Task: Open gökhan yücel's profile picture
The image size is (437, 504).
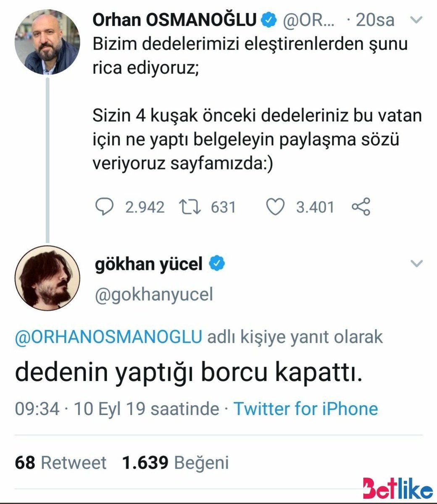Action: click(x=47, y=278)
